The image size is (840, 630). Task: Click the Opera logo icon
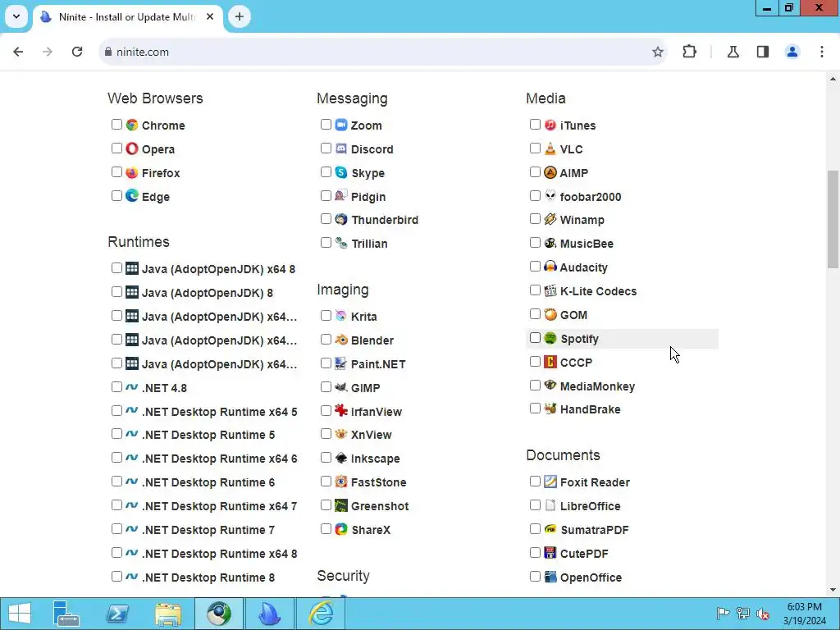coord(132,148)
